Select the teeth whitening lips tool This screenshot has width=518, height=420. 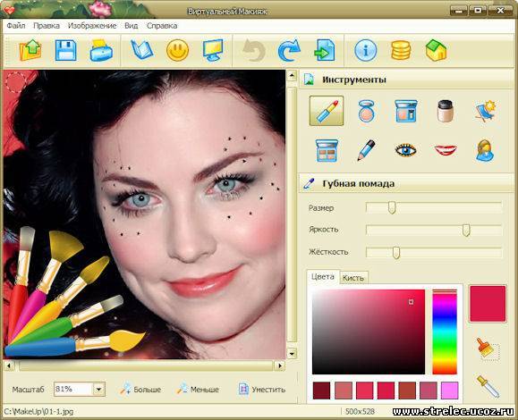(446, 150)
